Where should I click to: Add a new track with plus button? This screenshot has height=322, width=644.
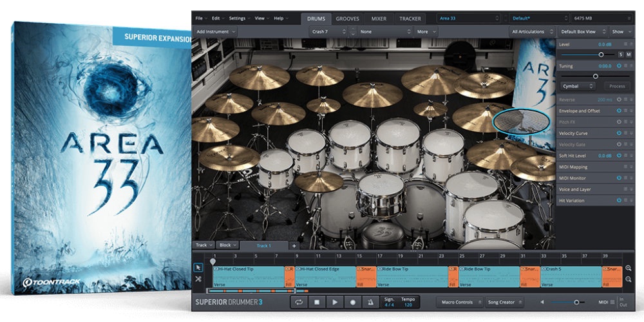(294, 245)
